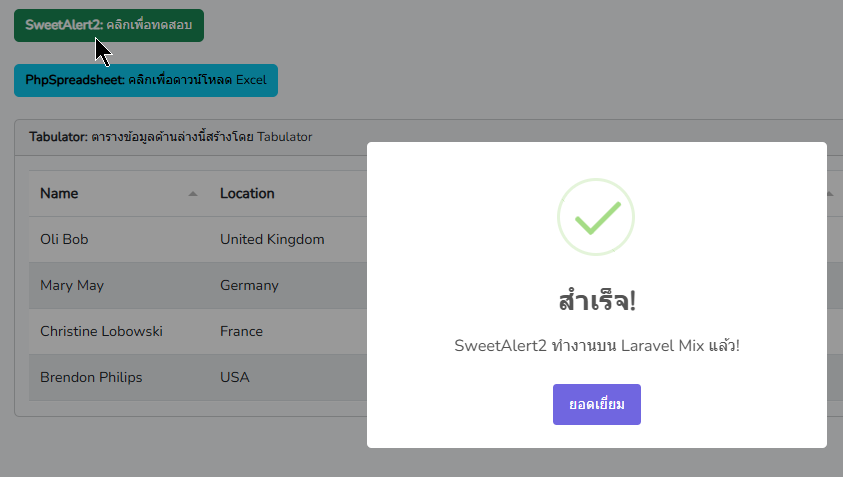Select the Brendon Philips cell

(91, 378)
